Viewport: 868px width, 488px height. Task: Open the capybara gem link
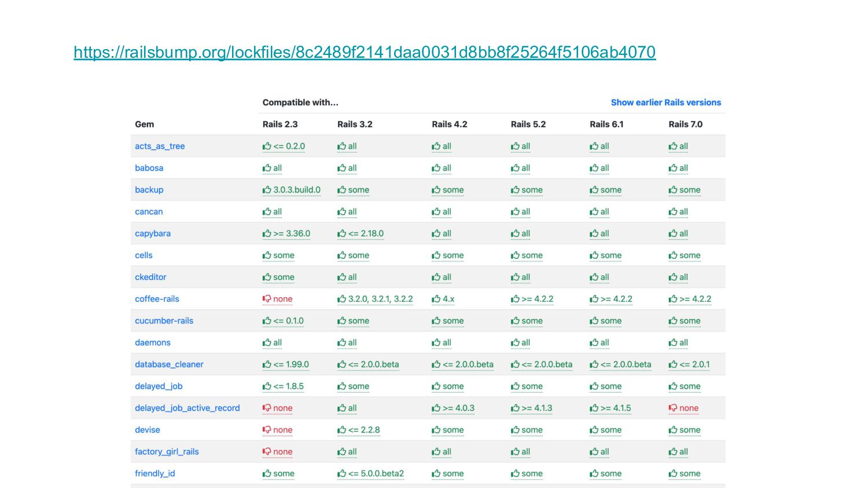[x=153, y=234]
